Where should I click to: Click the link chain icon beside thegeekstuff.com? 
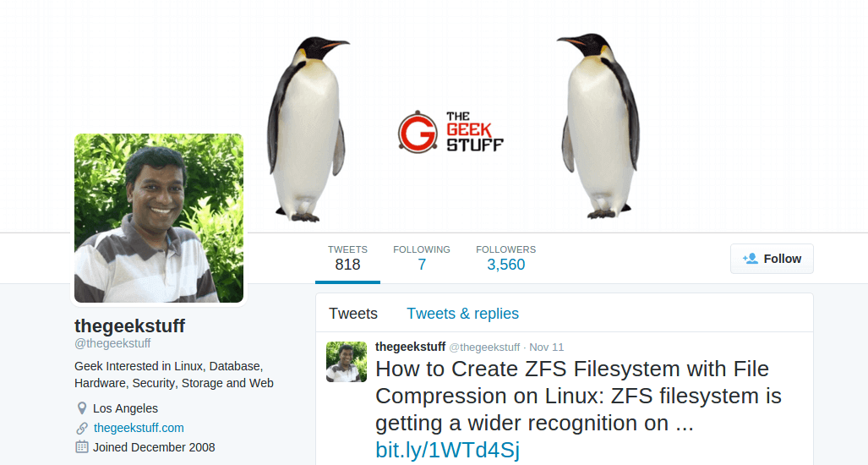pyautogui.click(x=82, y=428)
